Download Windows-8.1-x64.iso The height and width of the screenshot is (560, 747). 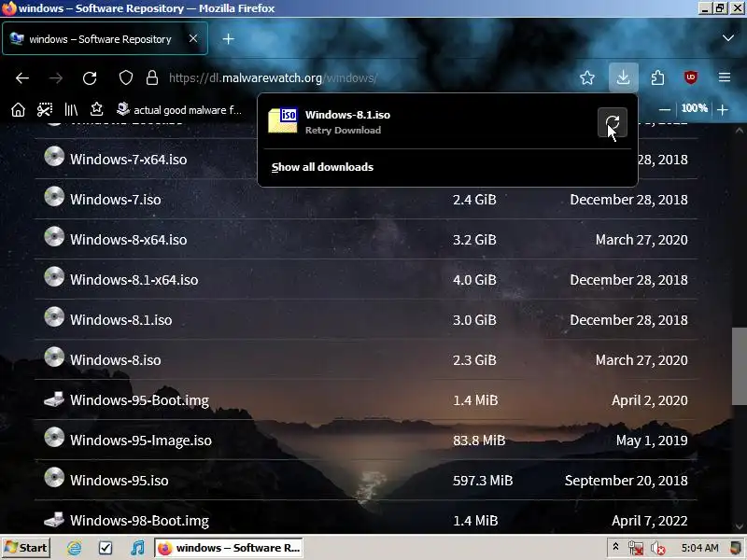[x=134, y=279]
